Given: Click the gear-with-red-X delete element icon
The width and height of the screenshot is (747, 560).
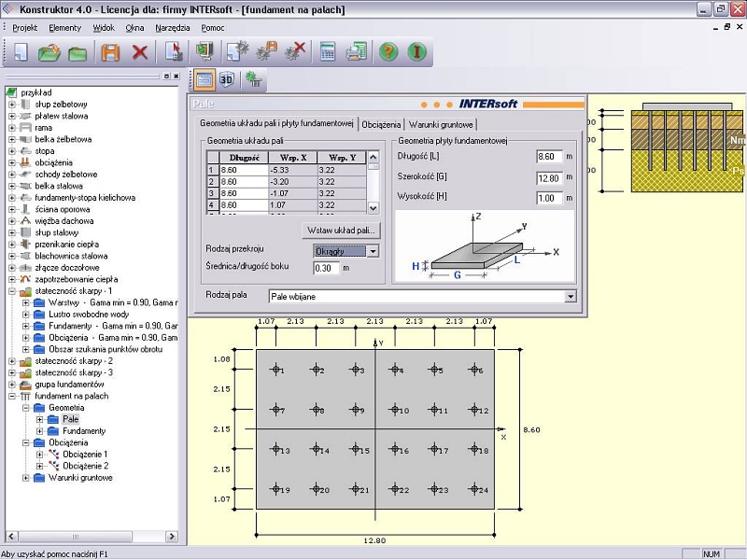Looking at the screenshot, I should click(295, 51).
